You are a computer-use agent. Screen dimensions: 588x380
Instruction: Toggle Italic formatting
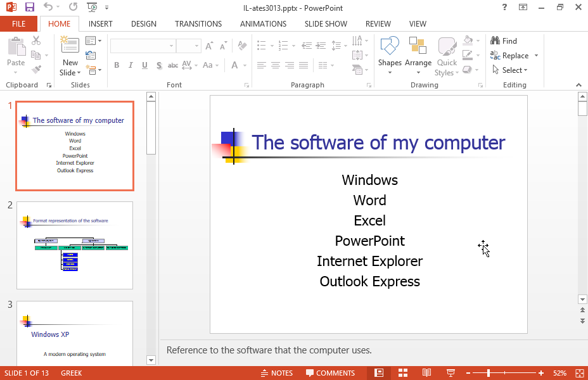[x=131, y=65]
